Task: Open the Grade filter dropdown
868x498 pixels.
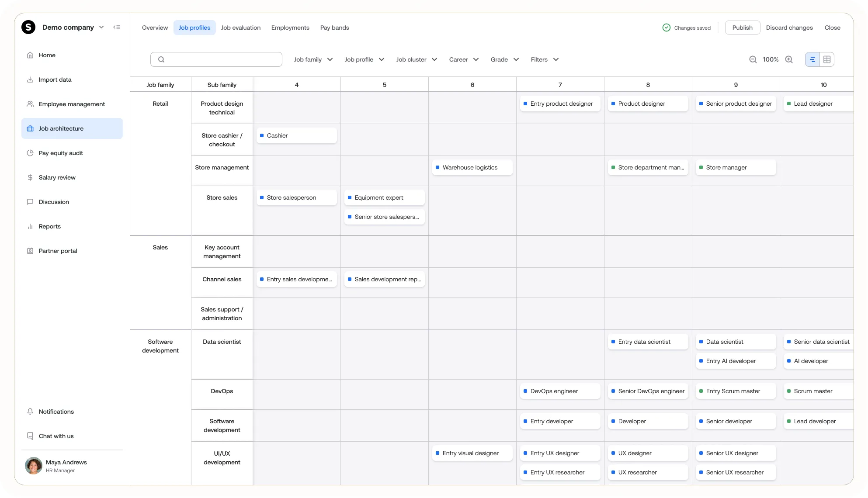Action: [x=504, y=59]
